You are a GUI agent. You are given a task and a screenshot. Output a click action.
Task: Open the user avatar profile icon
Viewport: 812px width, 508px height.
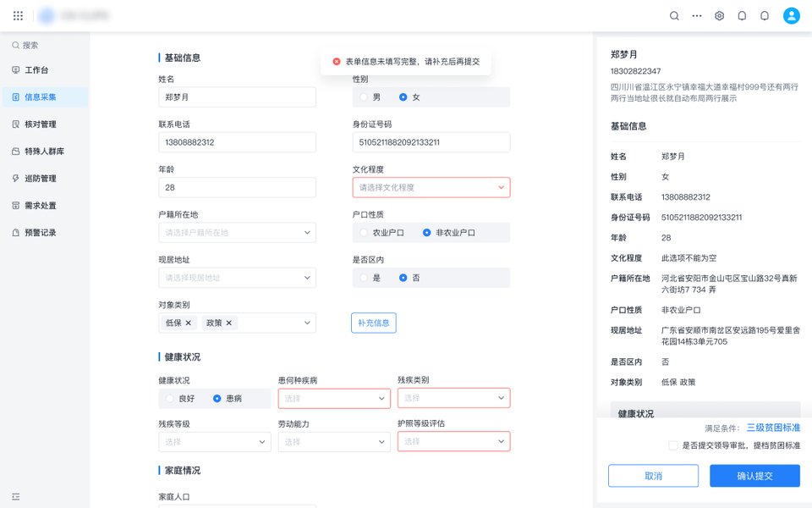pyautogui.click(x=792, y=15)
